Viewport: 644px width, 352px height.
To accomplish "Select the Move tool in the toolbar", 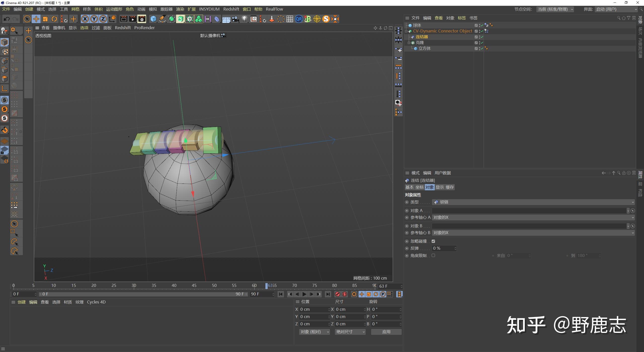I will click(x=36, y=19).
